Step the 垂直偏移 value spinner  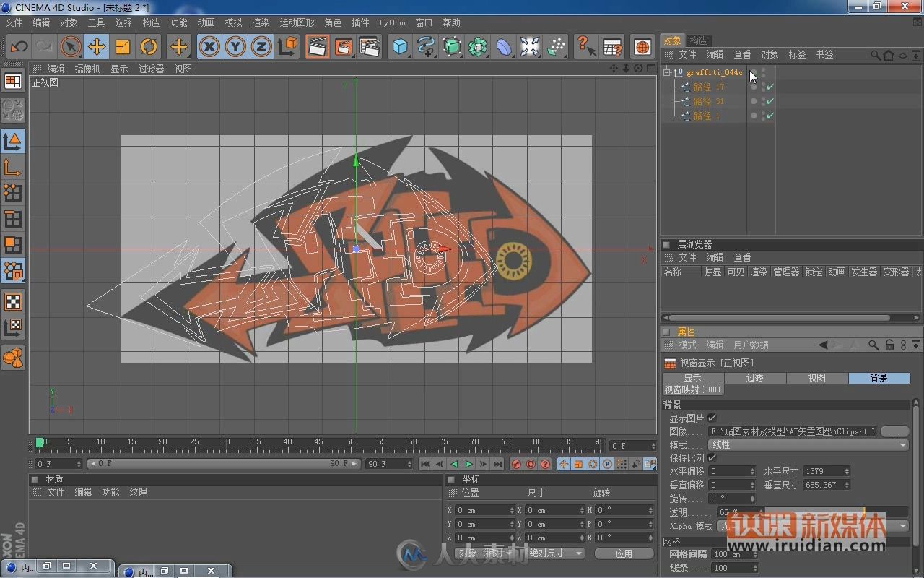(753, 485)
